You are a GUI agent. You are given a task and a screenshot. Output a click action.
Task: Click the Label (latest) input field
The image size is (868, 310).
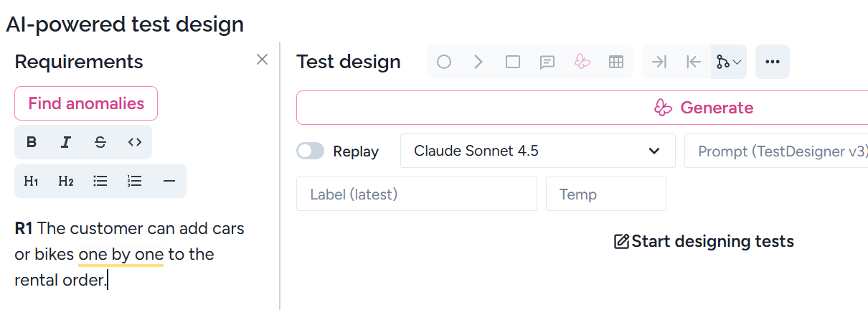(x=416, y=194)
